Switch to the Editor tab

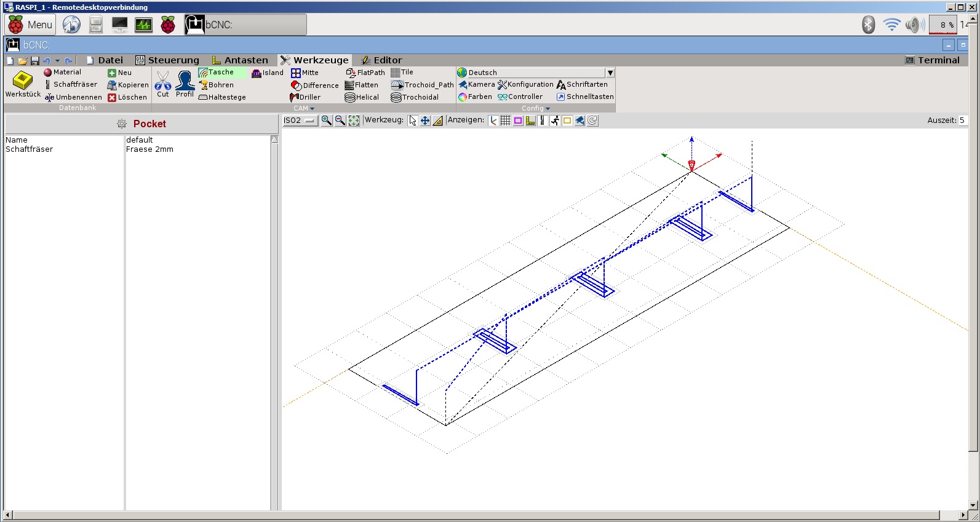[381, 60]
